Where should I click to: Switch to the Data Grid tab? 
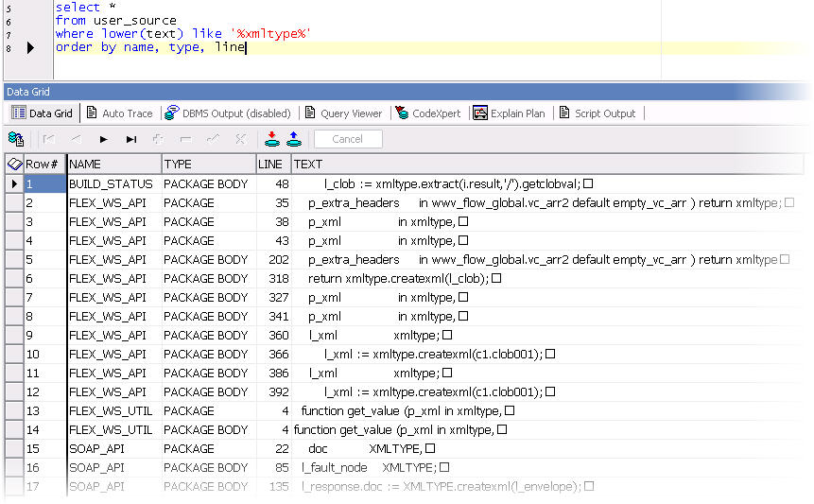tap(42, 113)
